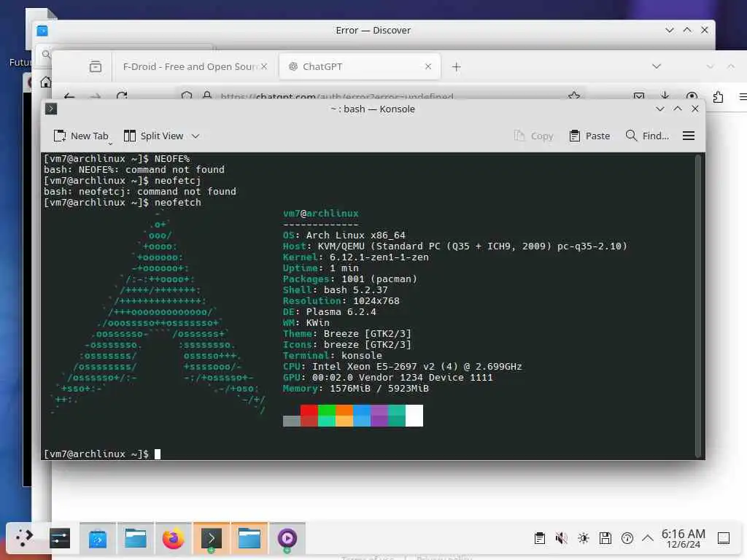Open the clipboard tray icon

tap(540, 538)
